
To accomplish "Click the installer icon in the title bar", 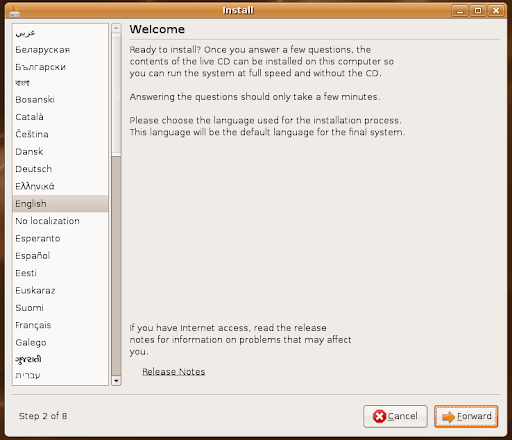I will [x=14, y=11].
